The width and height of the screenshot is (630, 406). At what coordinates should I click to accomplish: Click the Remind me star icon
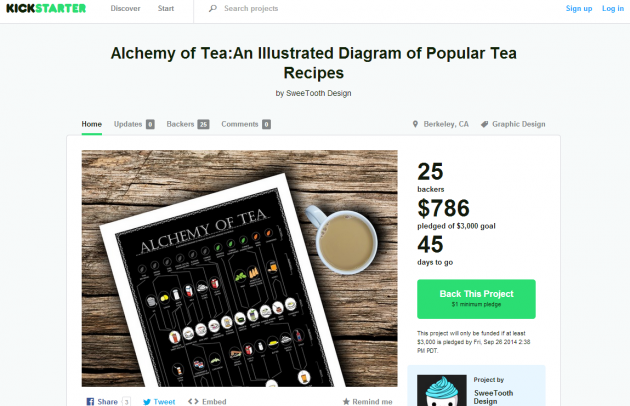[346, 401]
